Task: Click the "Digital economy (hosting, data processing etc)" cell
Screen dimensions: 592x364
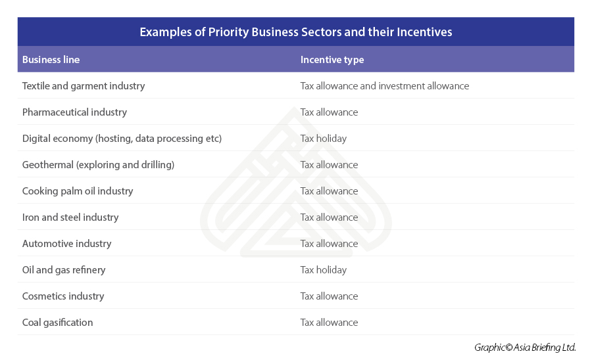Action: (122, 139)
